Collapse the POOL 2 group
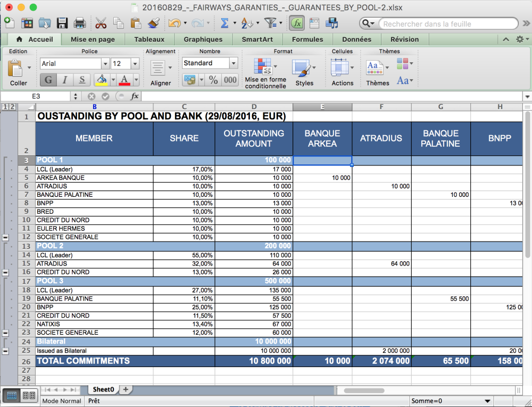This screenshot has height=407, width=532. click(x=5, y=272)
